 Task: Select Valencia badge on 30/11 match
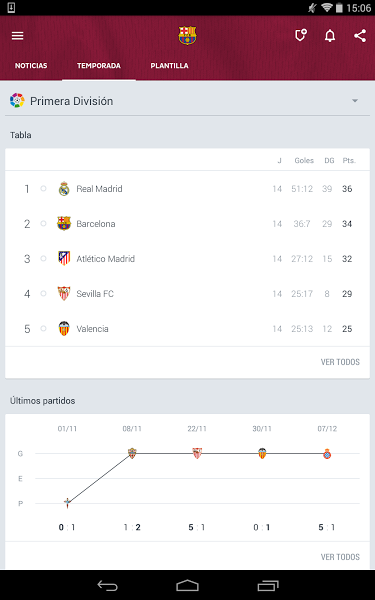262,453
